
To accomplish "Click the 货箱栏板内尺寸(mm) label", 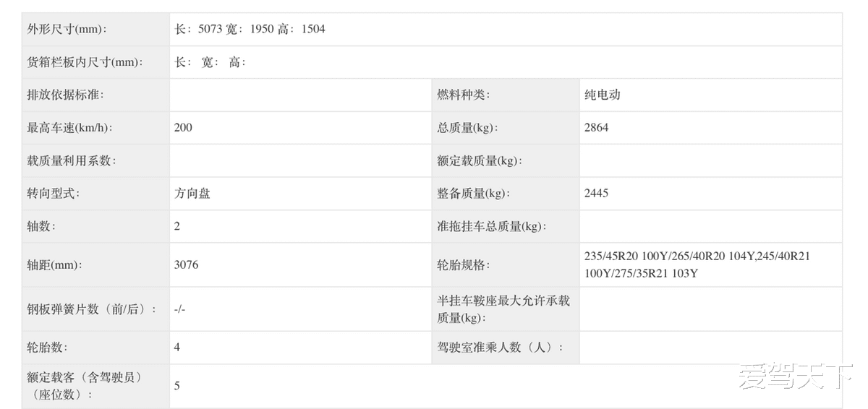I will pyautogui.click(x=85, y=62).
